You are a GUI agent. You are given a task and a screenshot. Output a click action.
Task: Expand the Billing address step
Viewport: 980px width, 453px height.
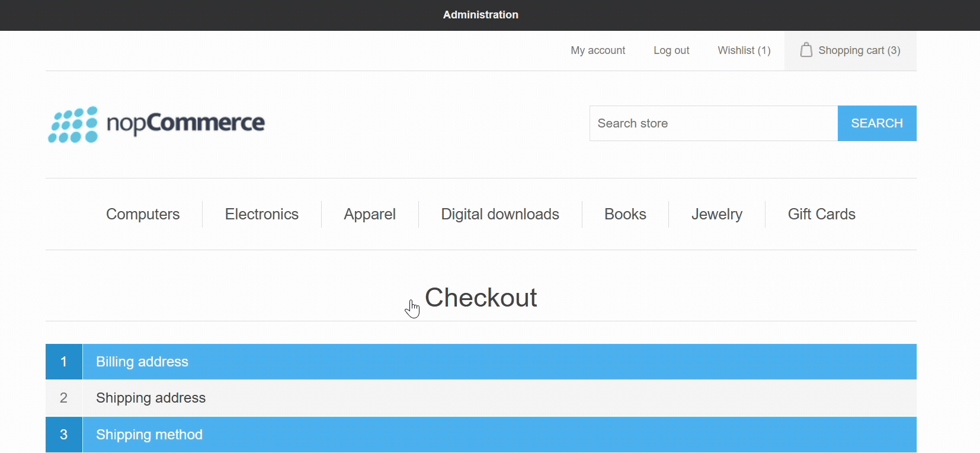142,362
